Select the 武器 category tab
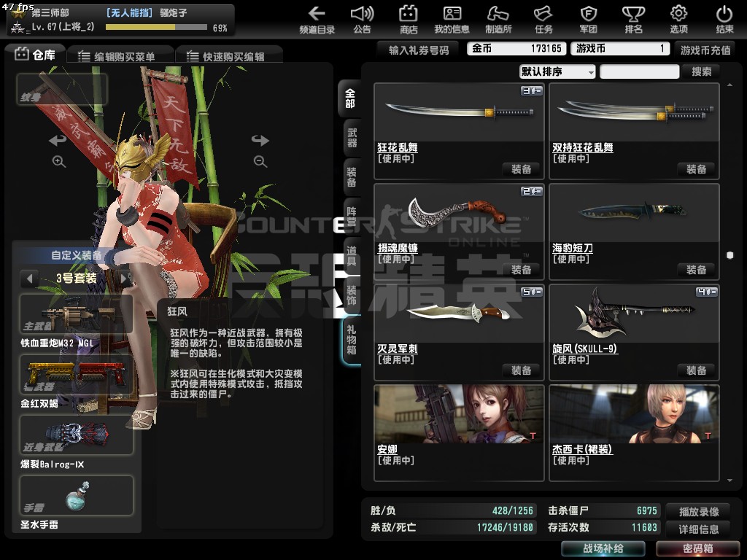747x560 pixels. (x=352, y=138)
